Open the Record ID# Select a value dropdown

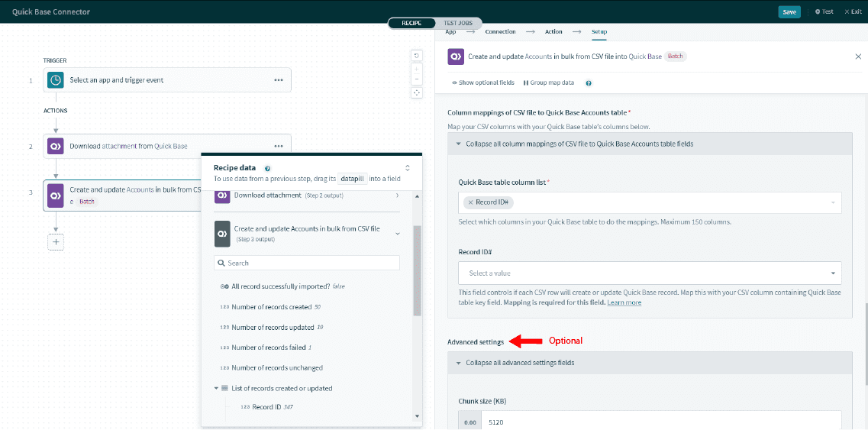click(650, 273)
